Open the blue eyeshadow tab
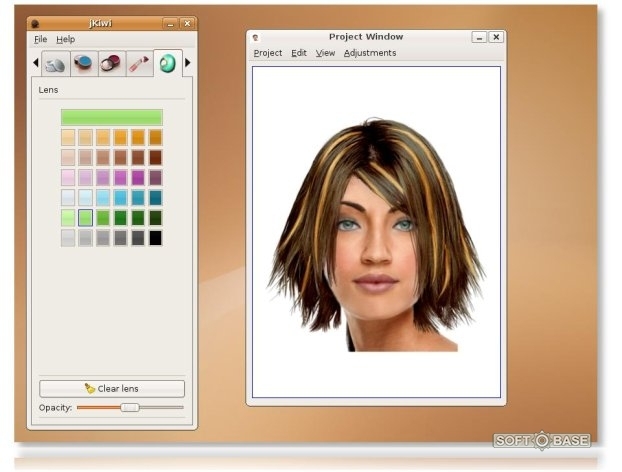The height and width of the screenshot is (472, 622). coord(83,63)
